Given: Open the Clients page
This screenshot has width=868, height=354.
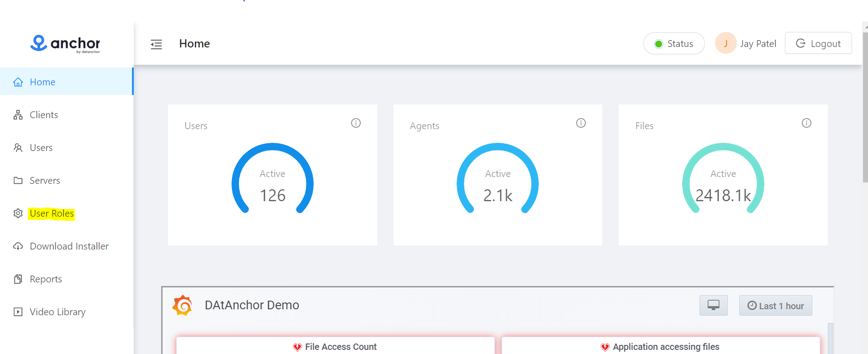Looking at the screenshot, I should point(67,115).
